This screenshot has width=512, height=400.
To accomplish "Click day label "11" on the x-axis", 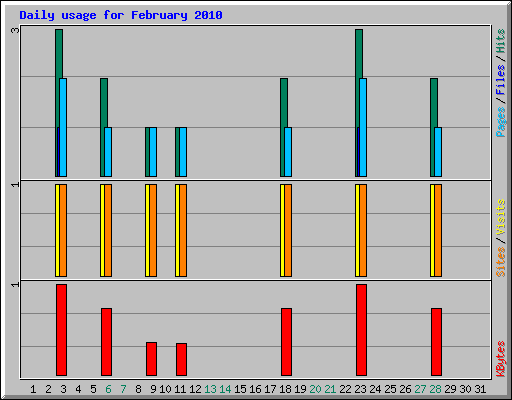I will point(180,389).
